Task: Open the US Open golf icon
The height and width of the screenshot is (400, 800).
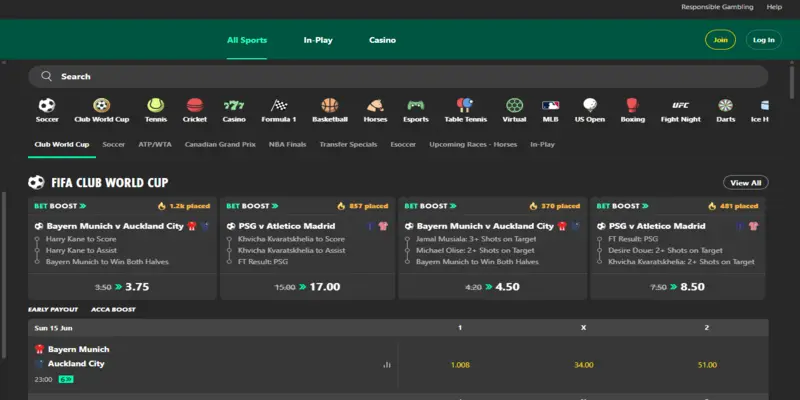Action: (x=590, y=106)
